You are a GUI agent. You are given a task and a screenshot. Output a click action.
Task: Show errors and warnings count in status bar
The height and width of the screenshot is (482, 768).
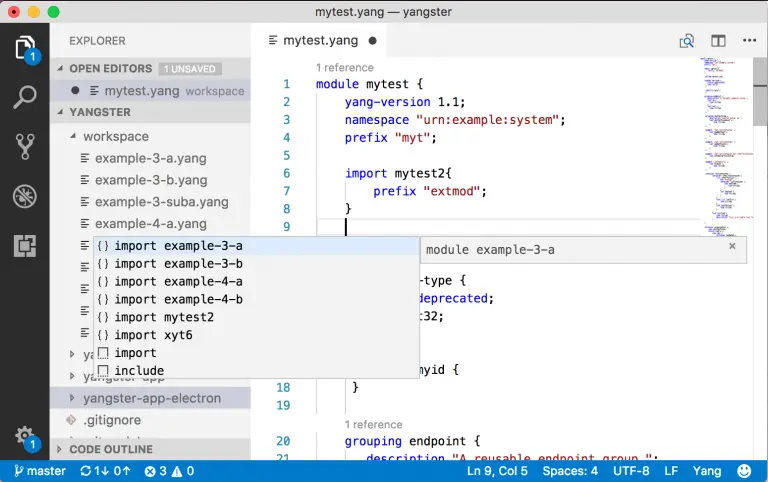tap(169, 471)
